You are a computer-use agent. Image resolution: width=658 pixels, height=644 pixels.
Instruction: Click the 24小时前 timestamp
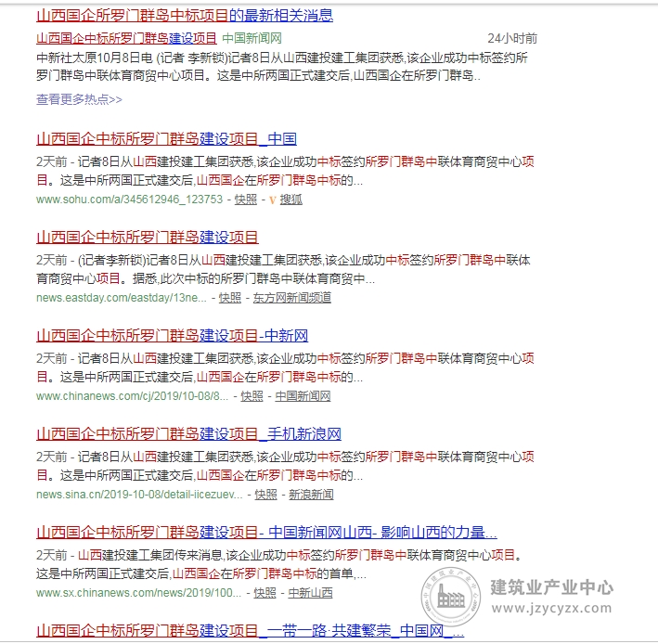point(512,38)
